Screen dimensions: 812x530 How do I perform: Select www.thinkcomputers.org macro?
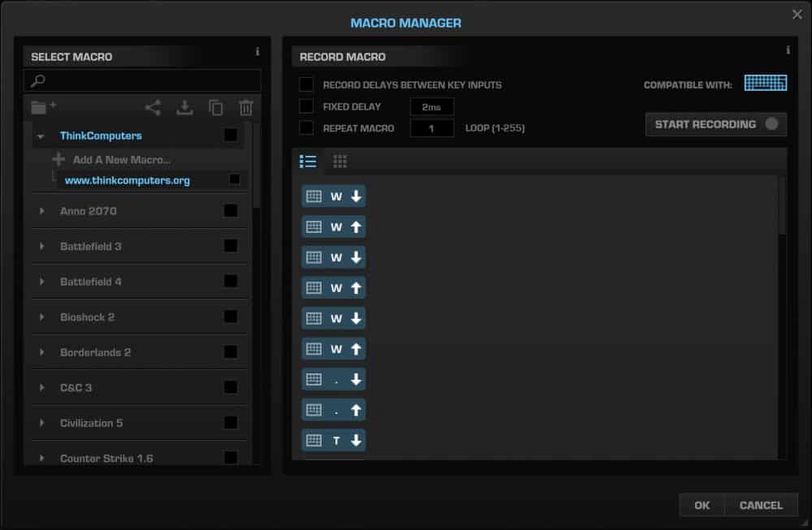pos(127,180)
